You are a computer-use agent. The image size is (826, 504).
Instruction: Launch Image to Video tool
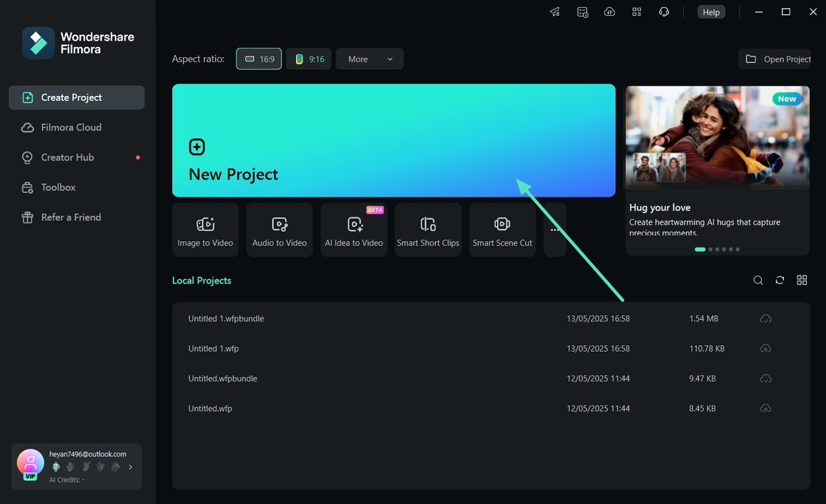(x=205, y=230)
